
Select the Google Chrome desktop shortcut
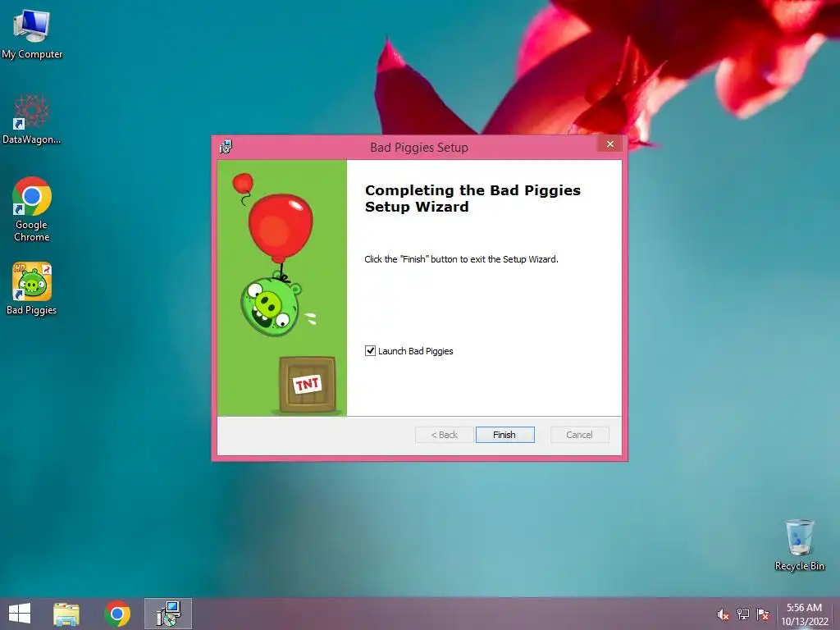(32, 209)
